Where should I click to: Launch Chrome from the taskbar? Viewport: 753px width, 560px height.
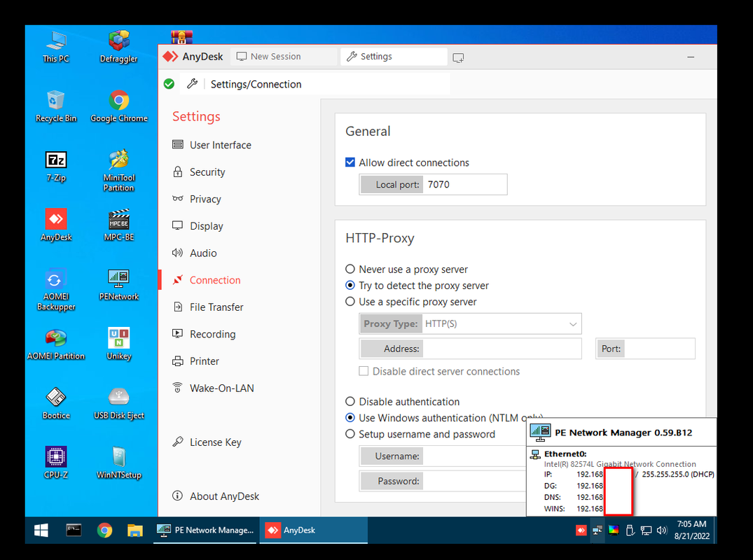(x=104, y=530)
